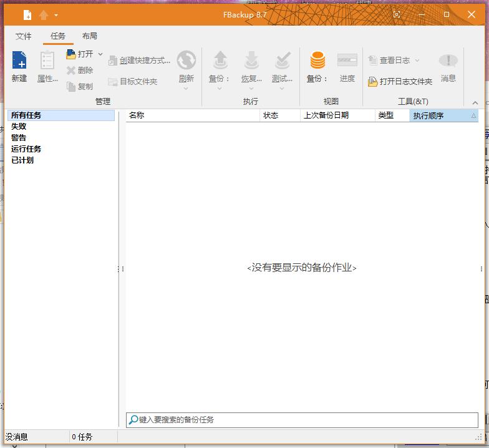Image resolution: width=489 pixels, height=448 pixels.
Task: Open the 目标文件夹 destination folder
Action: click(x=132, y=81)
